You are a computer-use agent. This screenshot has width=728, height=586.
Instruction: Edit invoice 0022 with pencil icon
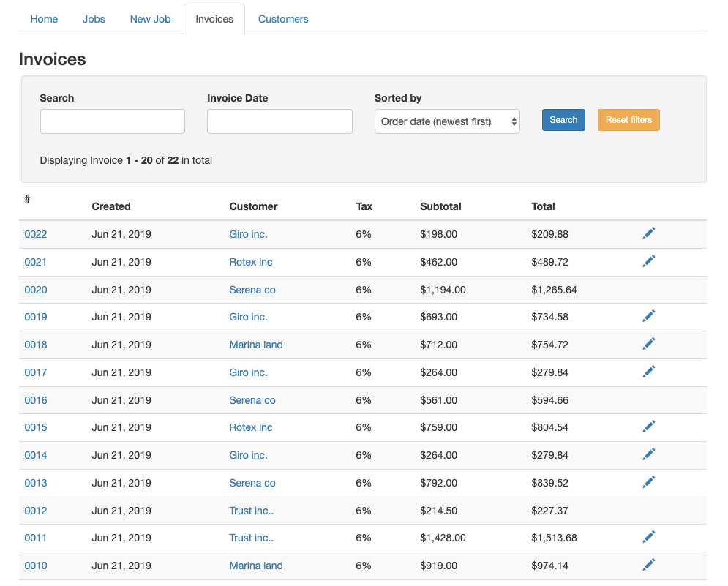[648, 233]
